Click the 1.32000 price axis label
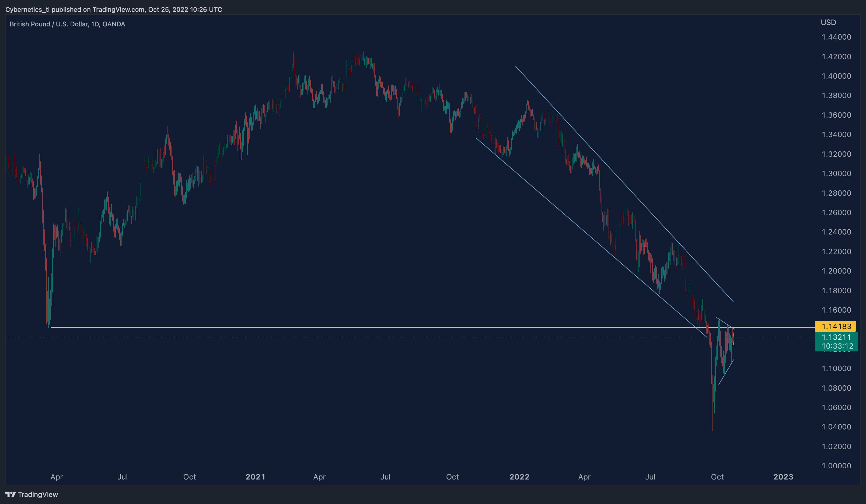 tap(836, 154)
